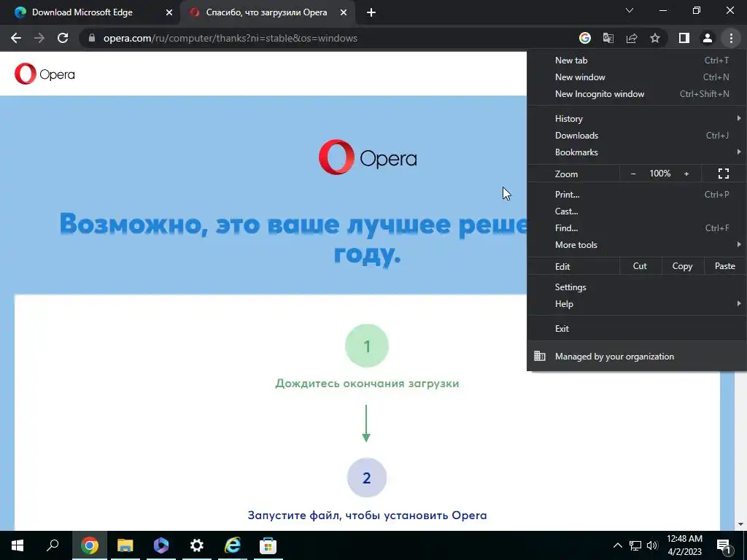Image resolution: width=747 pixels, height=560 pixels.
Task: Click the text Дождитесь окончания загрузки
Action: [x=368, y=384]
